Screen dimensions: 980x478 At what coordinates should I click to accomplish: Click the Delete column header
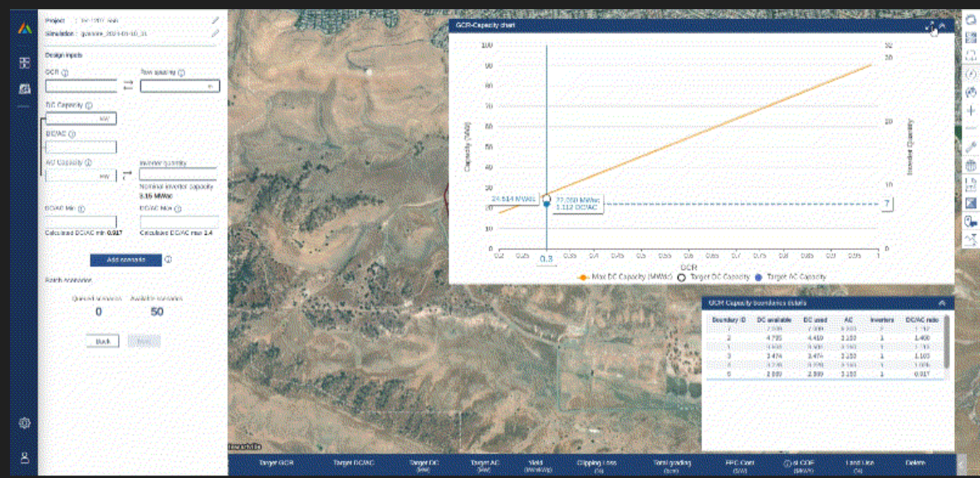914,464
